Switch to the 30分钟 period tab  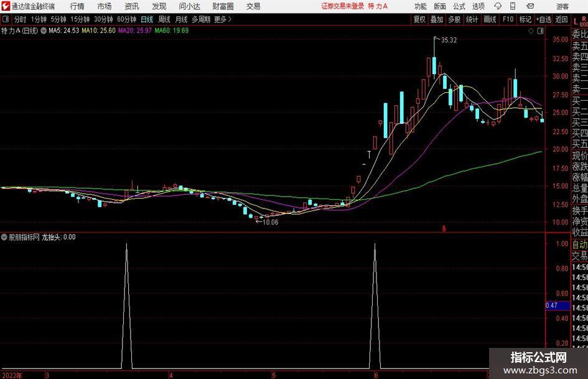[103, 19]
